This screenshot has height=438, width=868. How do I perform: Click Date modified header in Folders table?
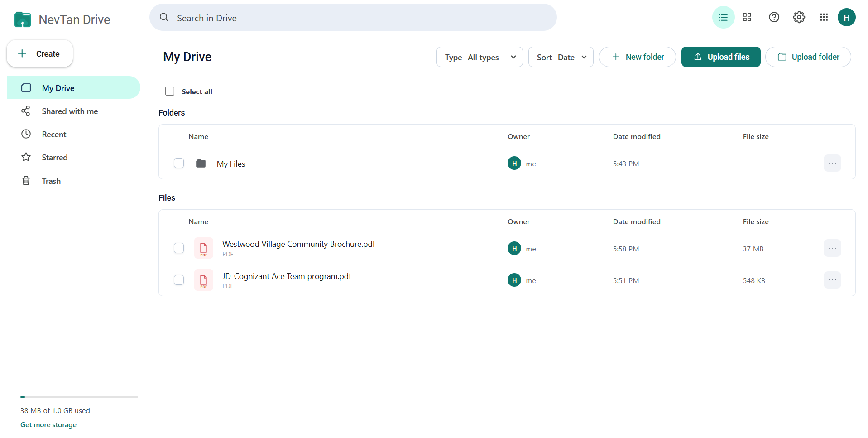pos(637,136)
